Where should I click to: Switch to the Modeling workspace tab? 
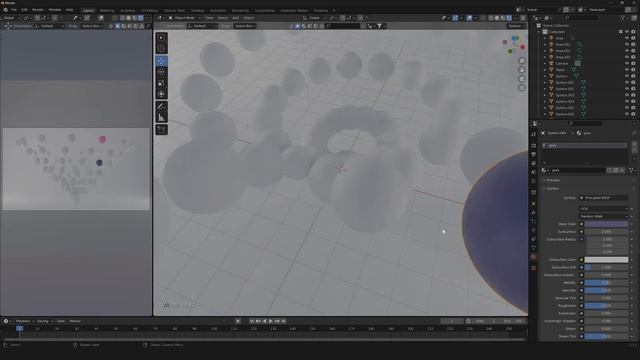point(107,11)
